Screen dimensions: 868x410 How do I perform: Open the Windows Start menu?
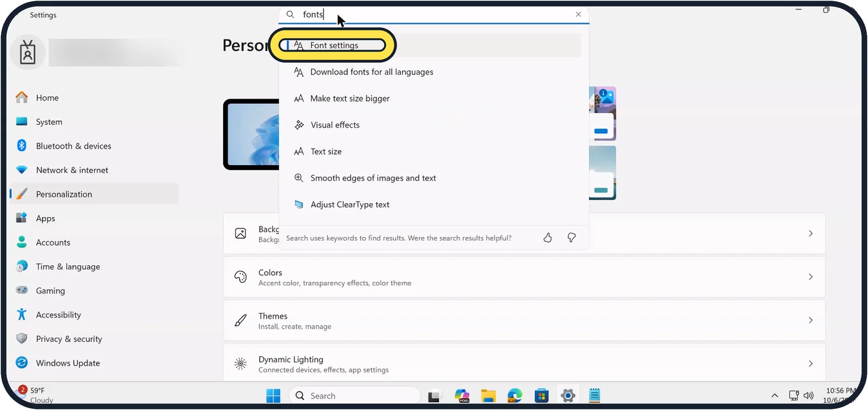click(273, 396)
